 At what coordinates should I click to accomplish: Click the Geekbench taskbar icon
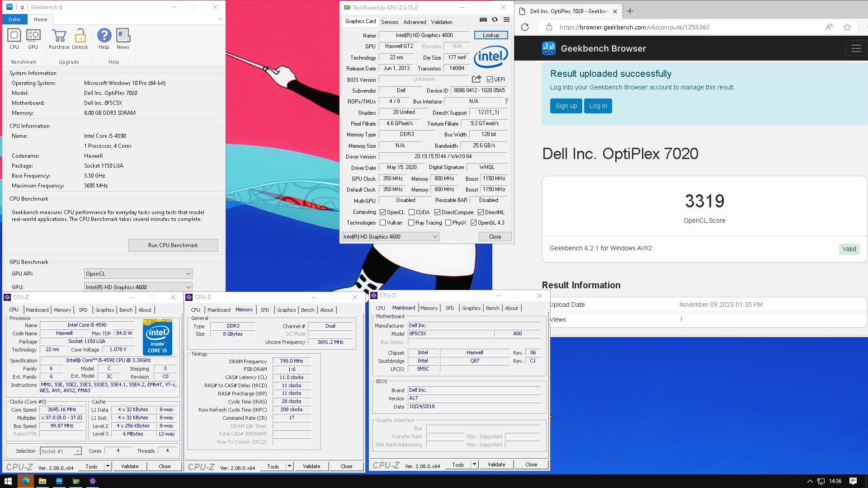[x=59, y=481]
